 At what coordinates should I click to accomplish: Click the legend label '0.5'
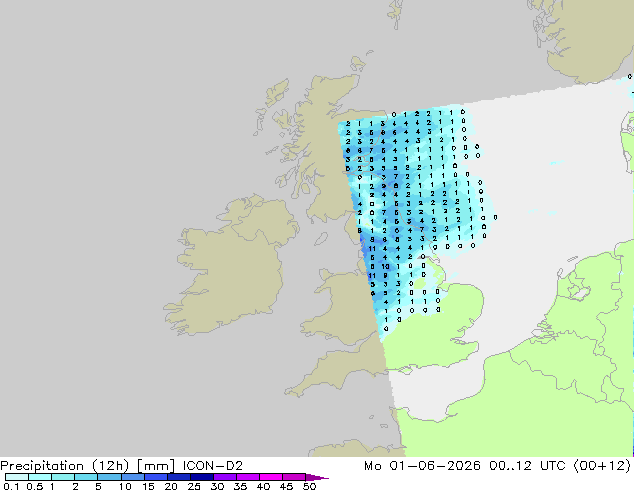(x=34, y=486)
